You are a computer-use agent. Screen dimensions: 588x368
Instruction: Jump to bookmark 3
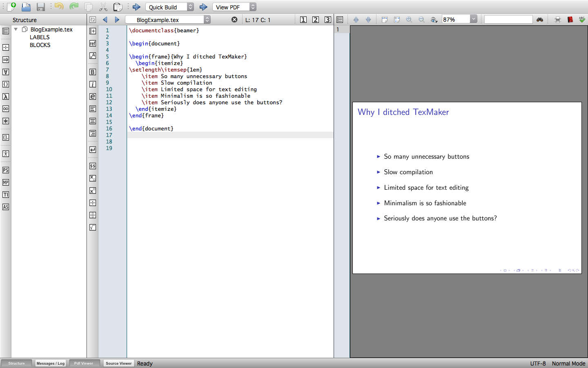point(328,20)
